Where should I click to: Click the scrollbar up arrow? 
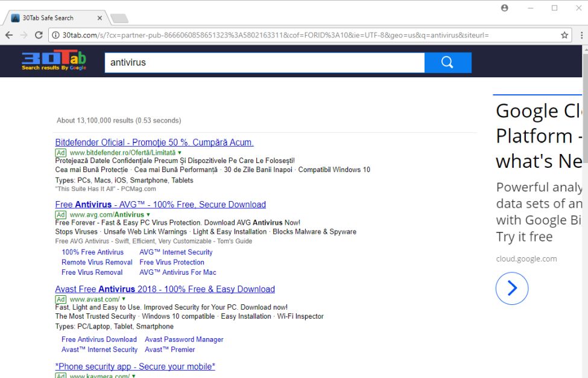pyautogui.click(x=585, y=49)
